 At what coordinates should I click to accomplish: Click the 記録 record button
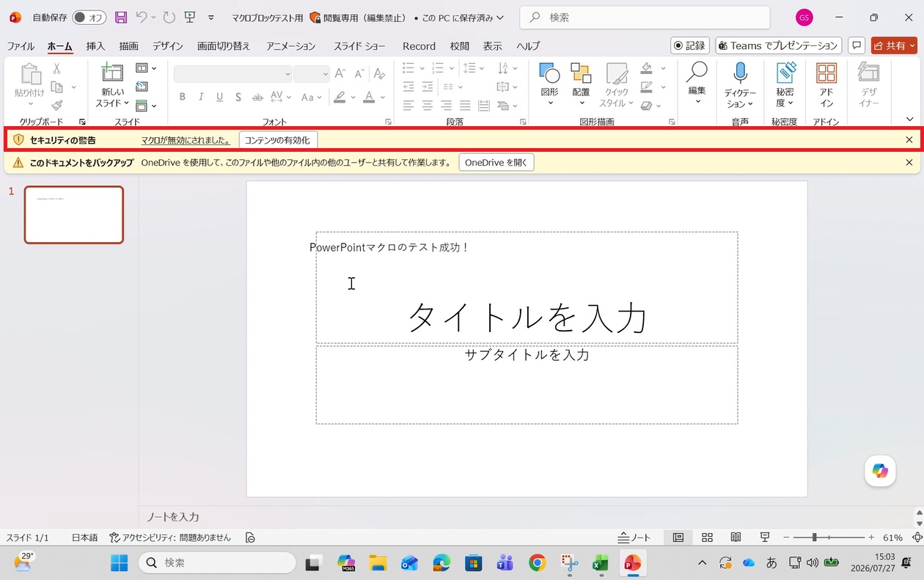point(689,45)
